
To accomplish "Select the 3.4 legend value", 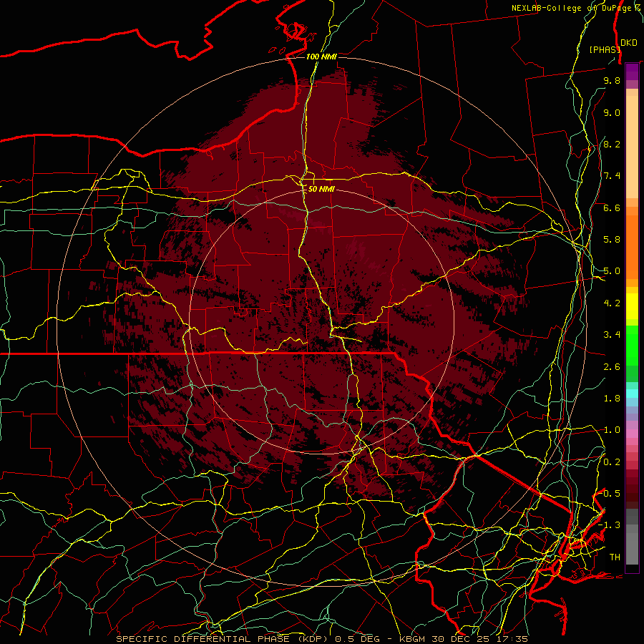I will tap(612, 335).
